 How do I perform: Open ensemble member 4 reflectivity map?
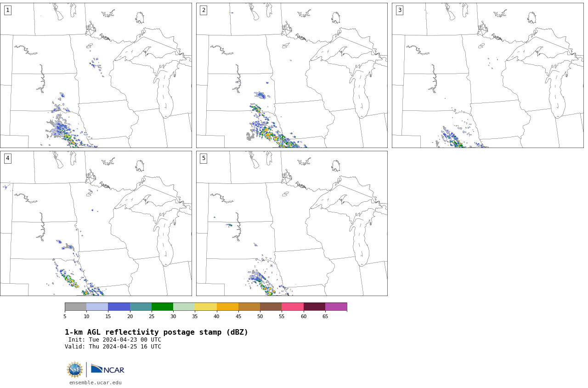[96, 223]
